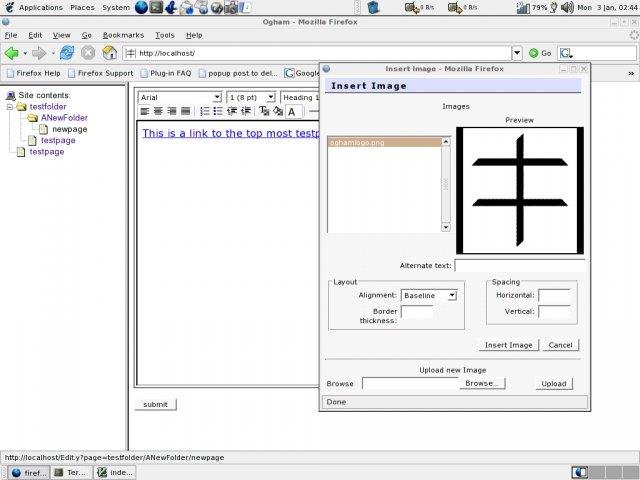This screenshot has height=480, width=640.
Task: Click the Firefox Back arrow button
Action: click(x=13, y=53)
